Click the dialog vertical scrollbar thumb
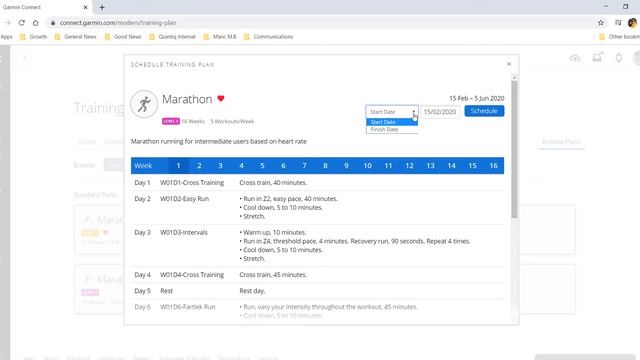 (x=514, y=149)
